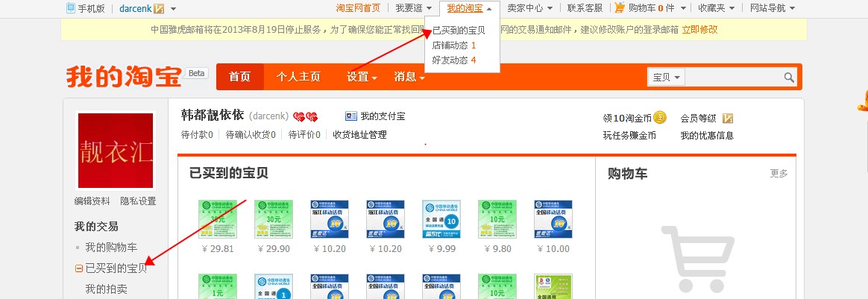Image resolution: width=868 pixels, height=299 pixels.
Task: Open the 设置 navigation dropdown
Action: tap(362, 77)
